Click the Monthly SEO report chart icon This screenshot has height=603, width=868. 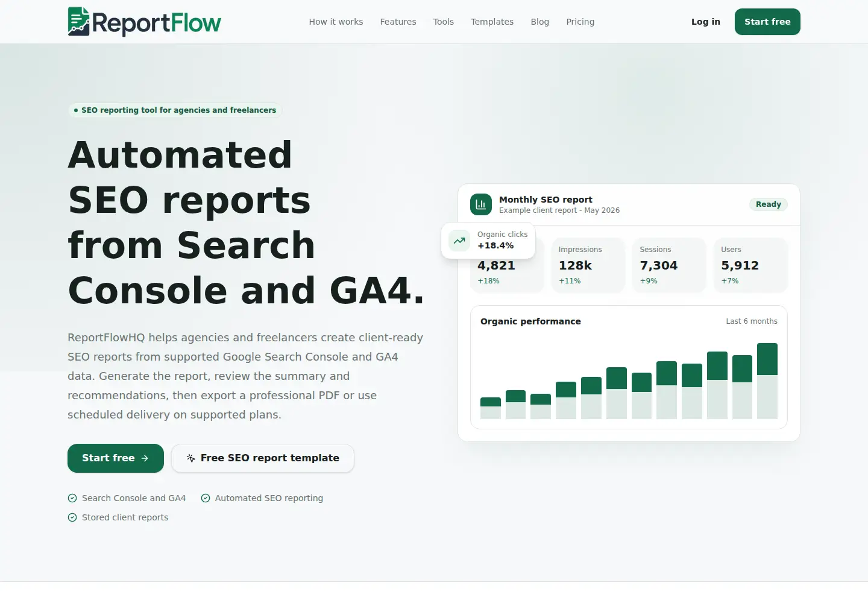pos(481,204)
